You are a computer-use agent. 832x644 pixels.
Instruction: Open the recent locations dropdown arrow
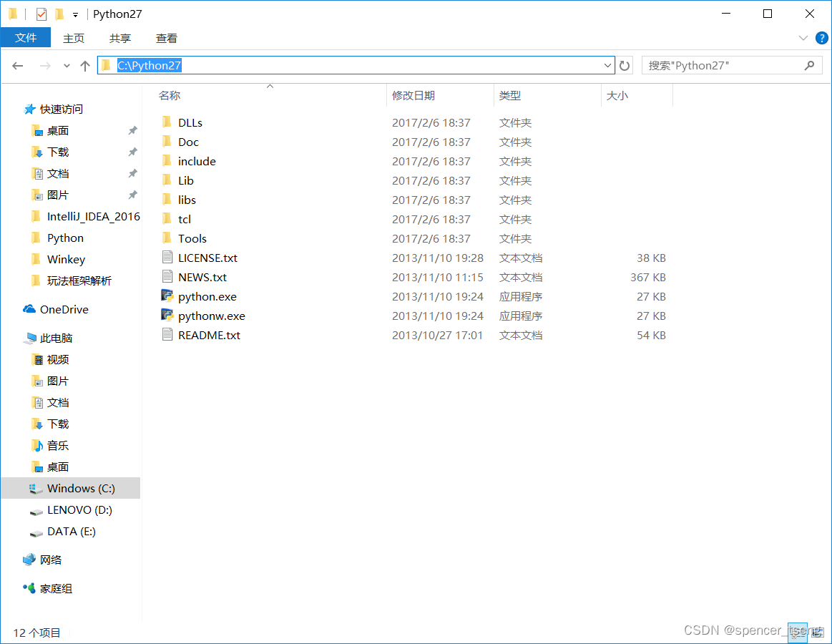(67, 66)
